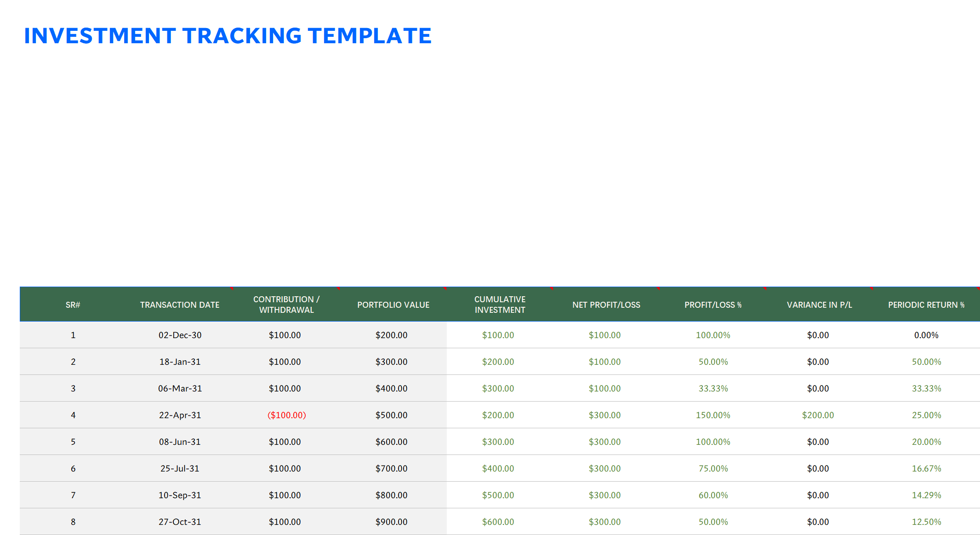Viewport: 980px width, 535px height.
Task: Select the cumulative investment $500.00 cell
Action: 500,495
